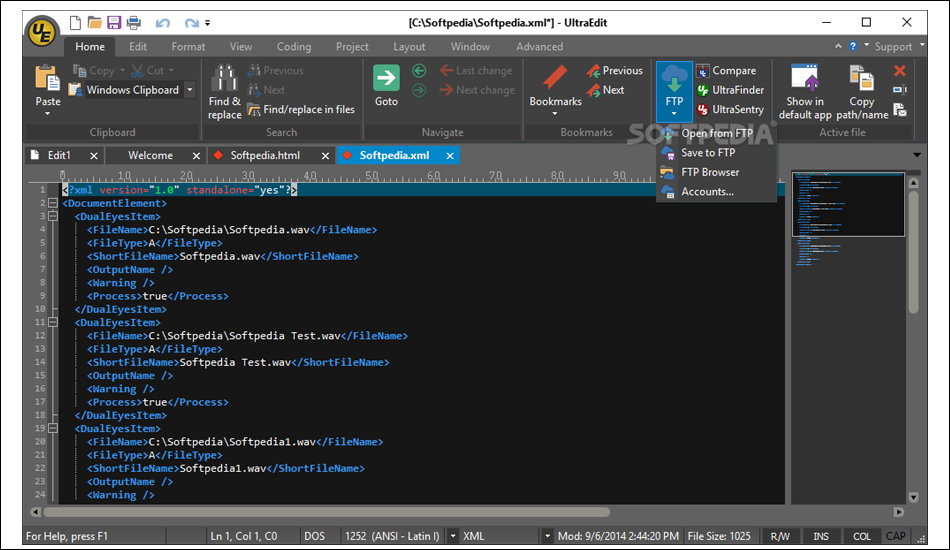Viewport: 950px width, 550px height.
Task: Close the Edit1 tab
Action: pyautogui.click(x=93, y=156)
